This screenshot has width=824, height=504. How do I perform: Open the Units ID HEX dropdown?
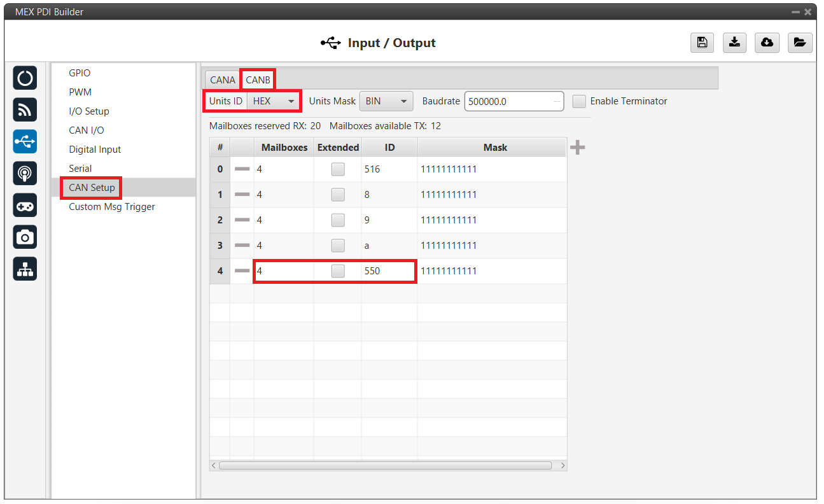click(274, 101)
